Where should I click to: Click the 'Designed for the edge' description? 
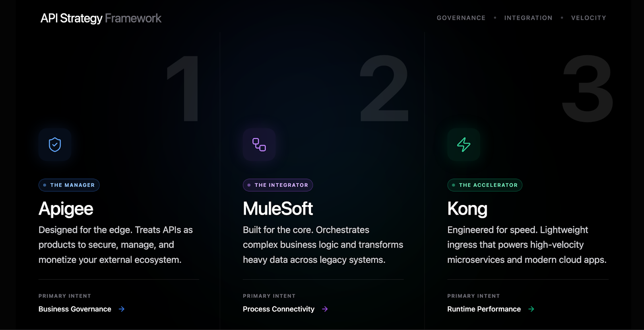click(116, 245)
